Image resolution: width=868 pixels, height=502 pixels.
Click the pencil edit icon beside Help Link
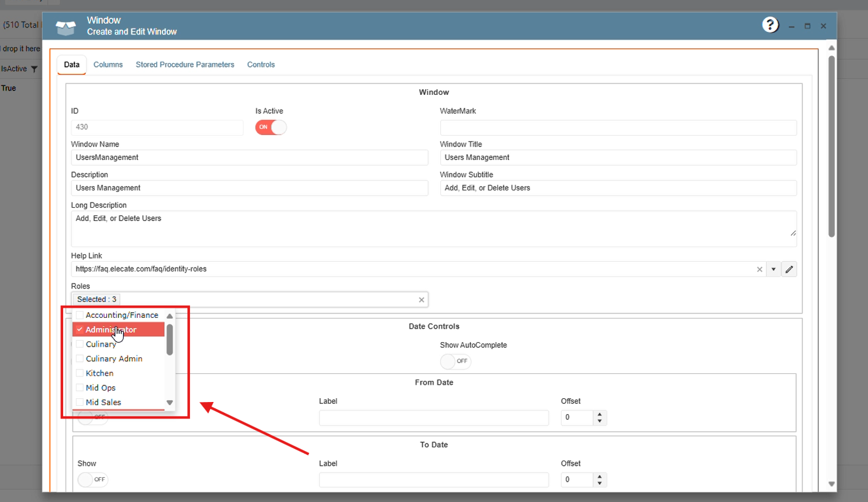(789, 269)
